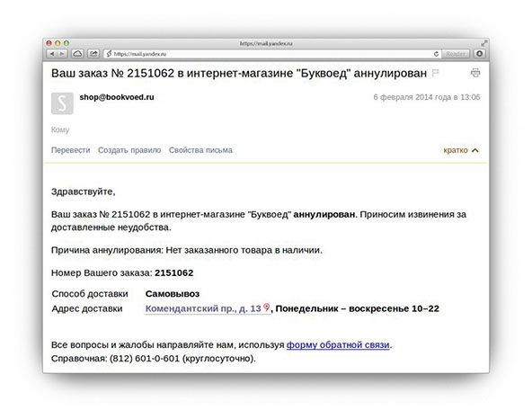Screen dimensions: 532x410
Task: Click the Кому recipient label
Action: (60, 129)
